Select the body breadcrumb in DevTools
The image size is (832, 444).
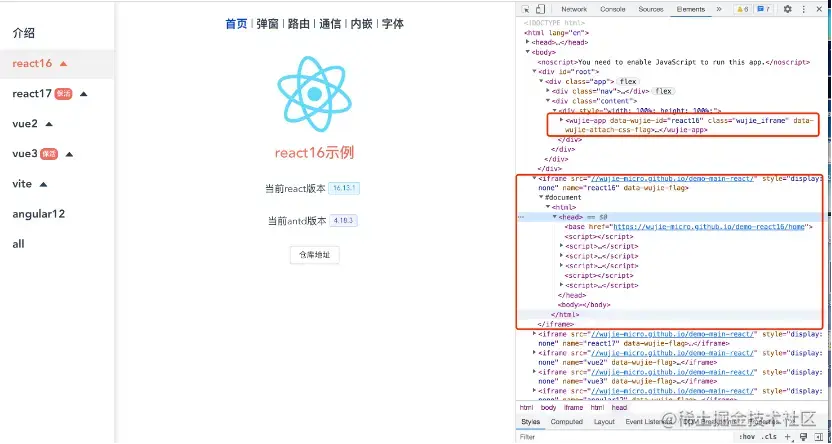click(549, 407)
